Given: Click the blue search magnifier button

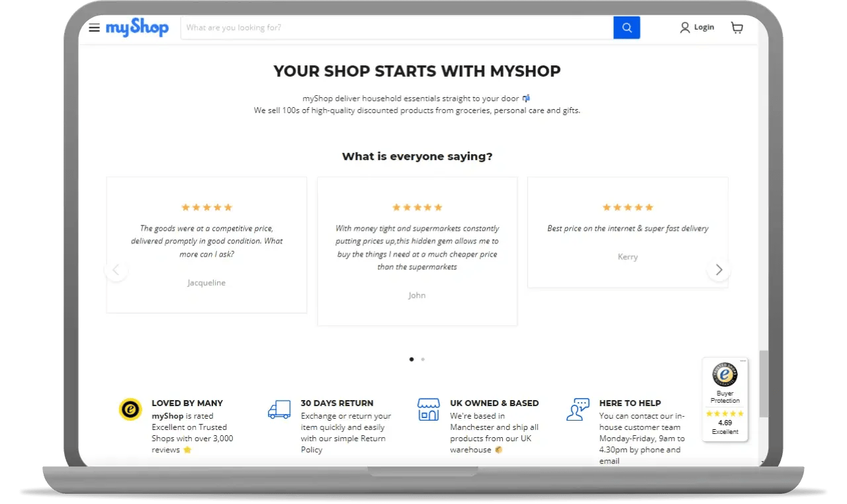Looking at the screenshot, I should pyautogui.click(x=627, y=28).
